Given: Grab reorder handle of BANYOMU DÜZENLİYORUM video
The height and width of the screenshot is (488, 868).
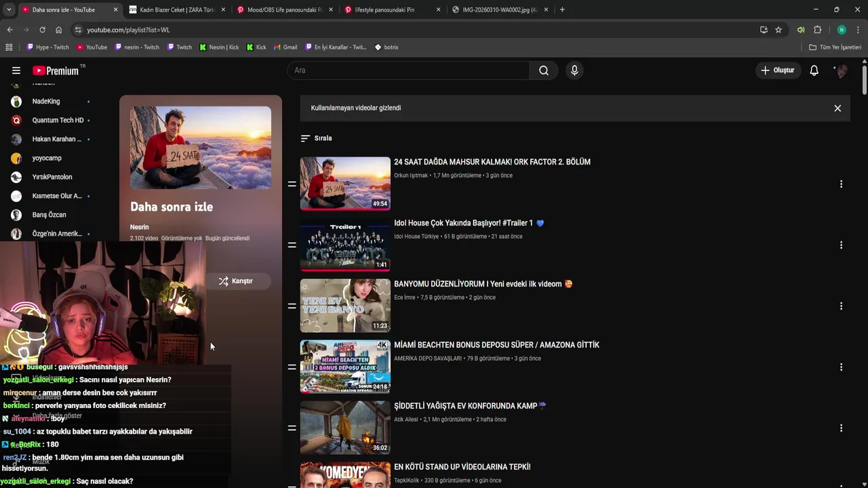Looking at the screenshot, I should pyautogui.click(x=292, y=306).
